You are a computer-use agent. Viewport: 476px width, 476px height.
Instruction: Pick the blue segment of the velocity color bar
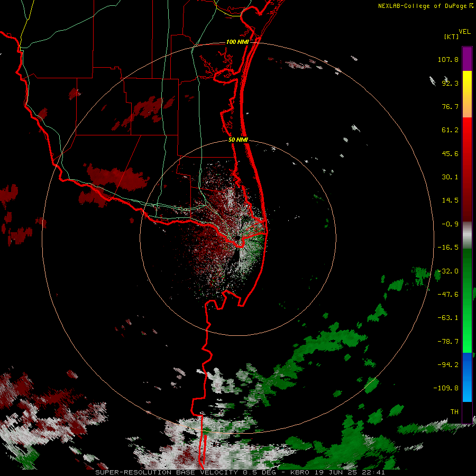467,377
